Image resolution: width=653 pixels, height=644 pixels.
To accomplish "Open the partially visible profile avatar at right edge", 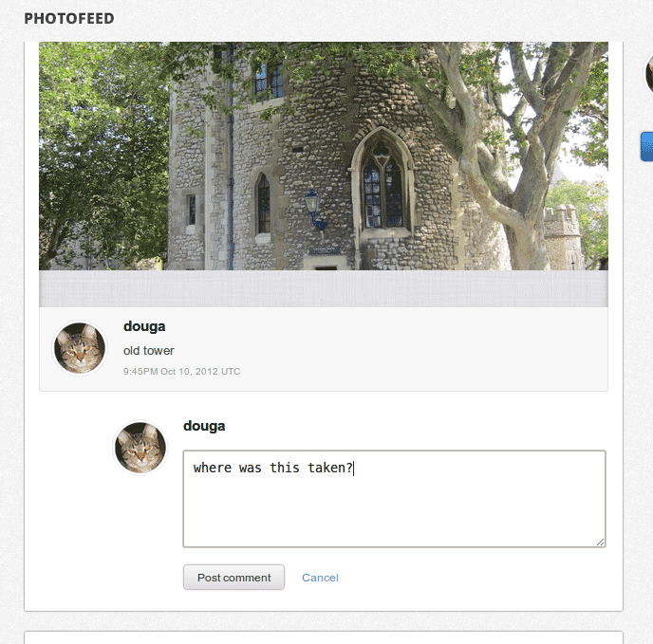I will [x=648, y=74].
